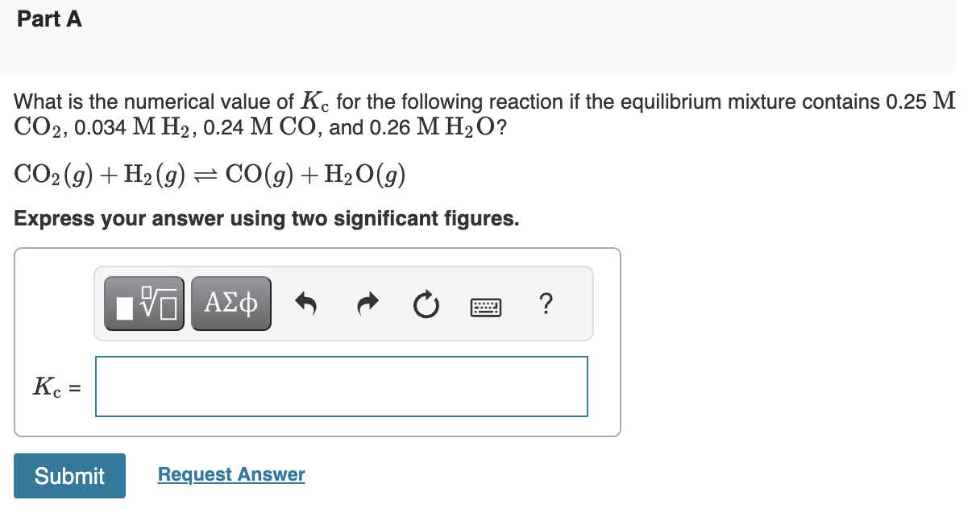
Task: Open the ΑΣφ Greek symbols palette
Action: click(231, 303)
